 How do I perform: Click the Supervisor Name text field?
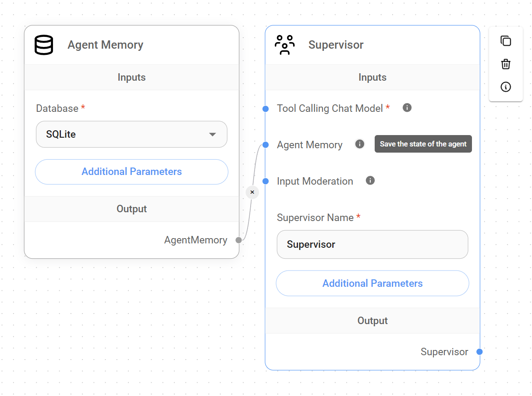click(x=372, y=244)
